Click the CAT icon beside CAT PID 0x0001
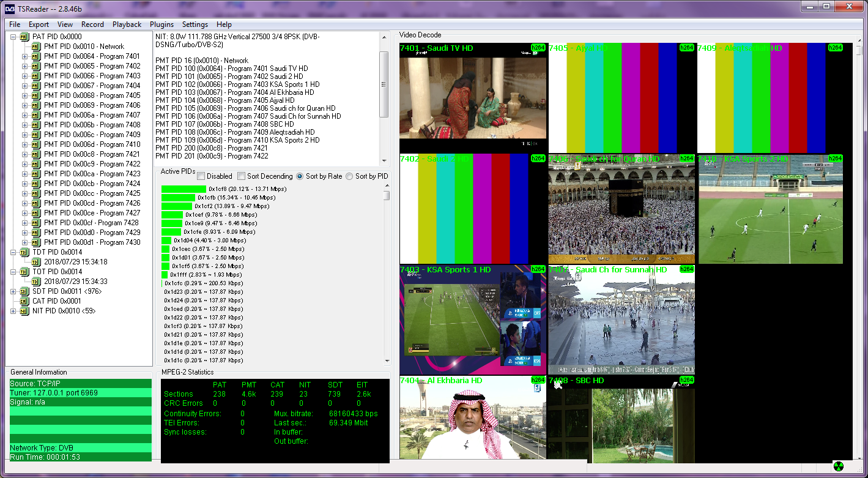Screen dimensions: 868x478 click(x=24, y=301)
